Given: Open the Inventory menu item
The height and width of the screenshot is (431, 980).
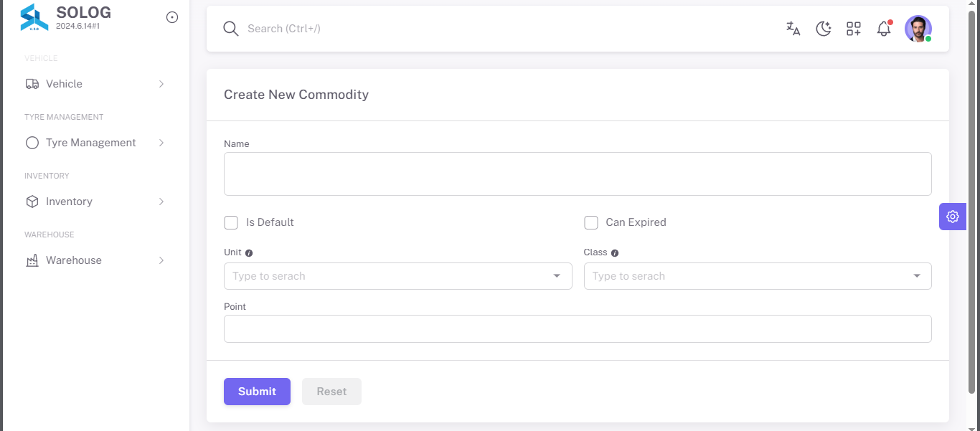Looking at the screenshot, I should tap(95, 202).
